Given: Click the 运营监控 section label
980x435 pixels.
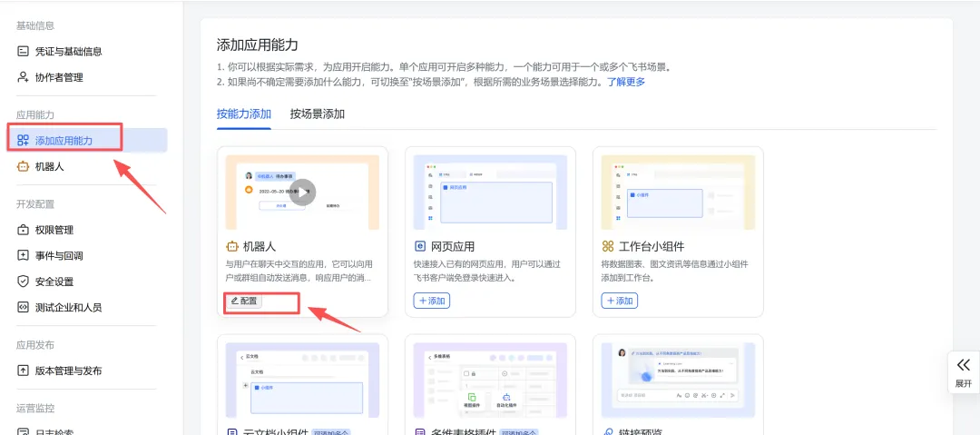Looking at the screenshot, I should pyautogui.click(x=35, y=408).
